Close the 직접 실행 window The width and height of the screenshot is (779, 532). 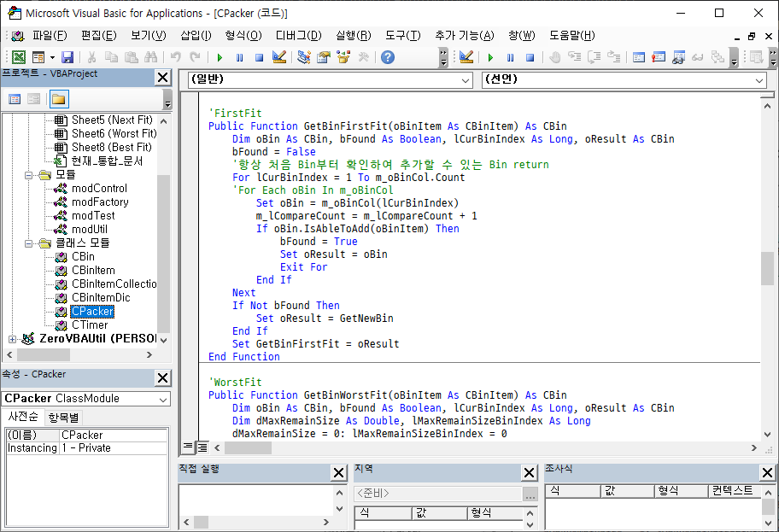click(338, 473)
